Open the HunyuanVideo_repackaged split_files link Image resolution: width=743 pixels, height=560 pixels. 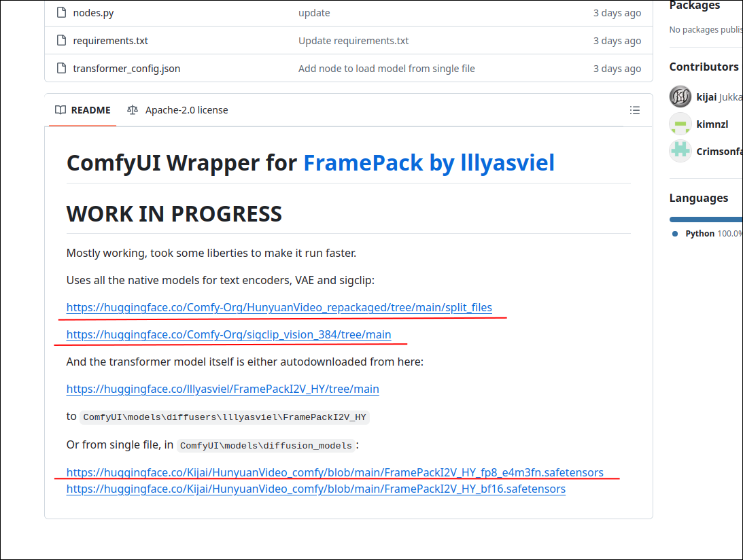(279, 307)
